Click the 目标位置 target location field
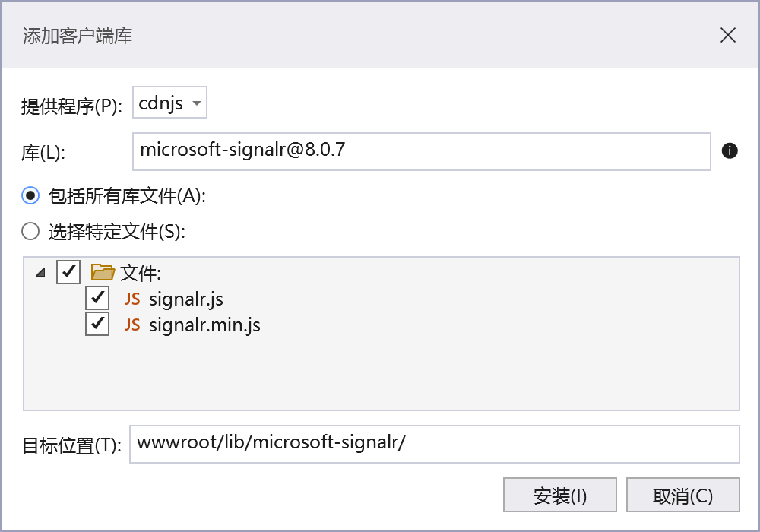This screenshot has height=532, width=760. click(434, 444)
